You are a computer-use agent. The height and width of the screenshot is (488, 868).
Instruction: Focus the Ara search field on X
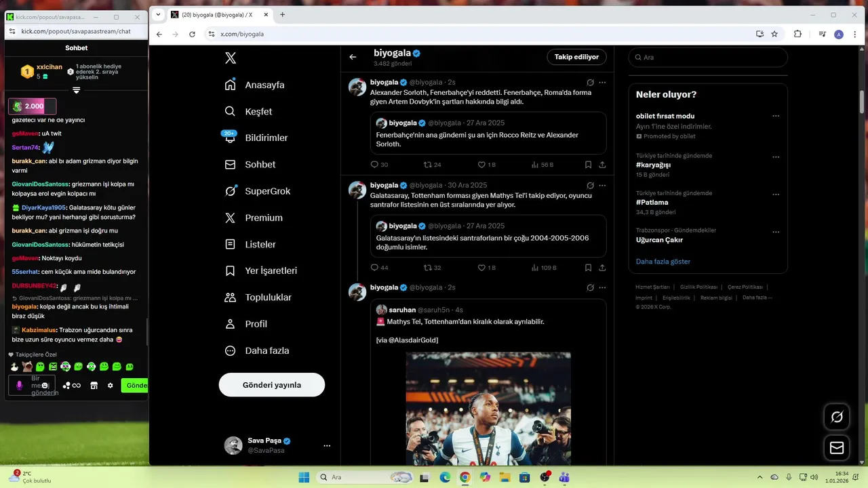pyautogui.click(x=708, y=58)
